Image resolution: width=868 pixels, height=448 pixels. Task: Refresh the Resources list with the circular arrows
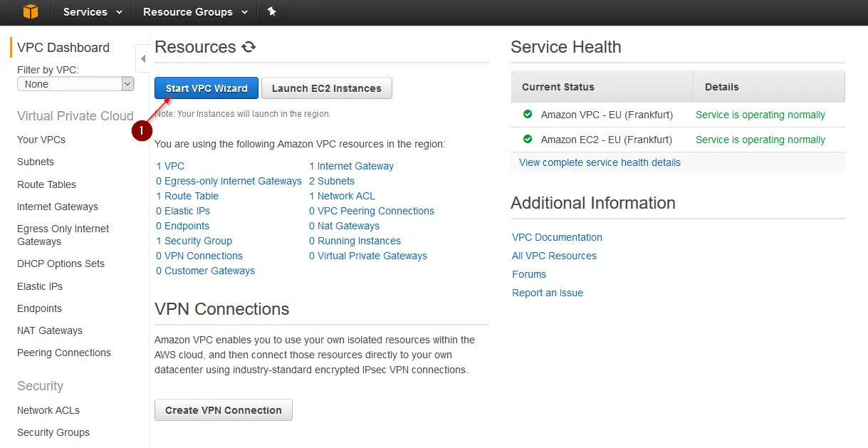tap(249, 47)
